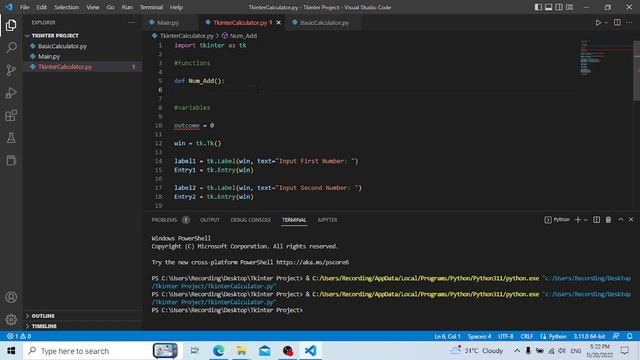Click the Accounts icon in activity bar
This screenshot has width=640, height=360.
pos(11,297)
